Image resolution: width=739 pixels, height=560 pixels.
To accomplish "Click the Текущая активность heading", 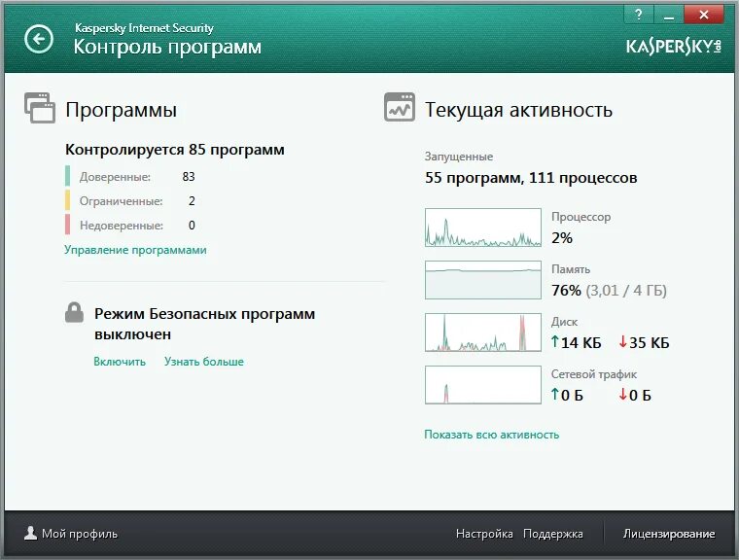I will (518, 110).
